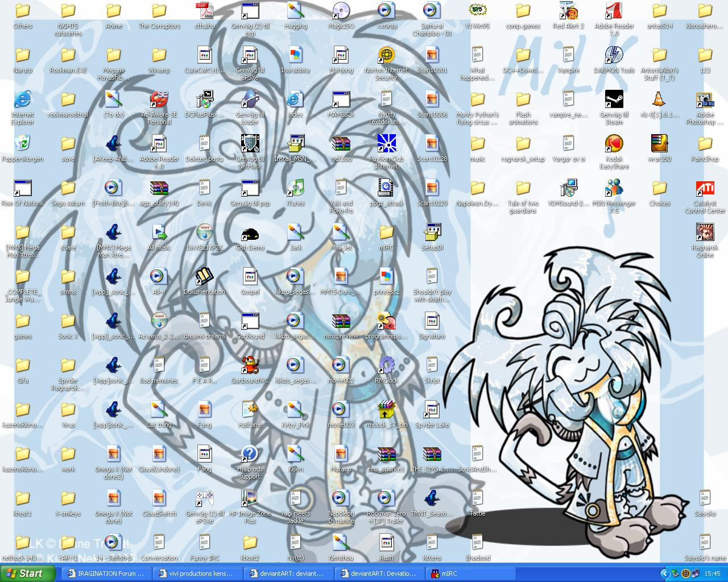Image resolution: width=728 pixels, height=582 pixels.
Task: Open the vlc installer cone icon
Action: click(659, 99)
